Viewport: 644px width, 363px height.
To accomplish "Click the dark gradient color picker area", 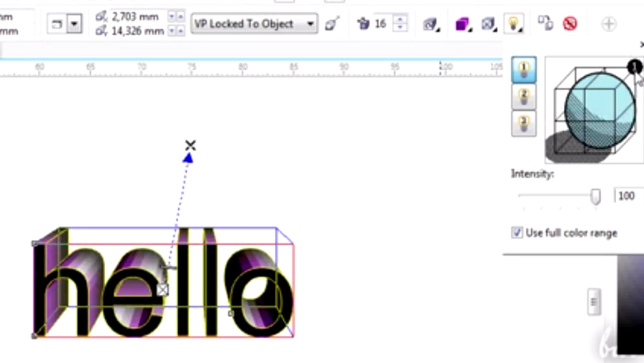I will coord(630,304).
